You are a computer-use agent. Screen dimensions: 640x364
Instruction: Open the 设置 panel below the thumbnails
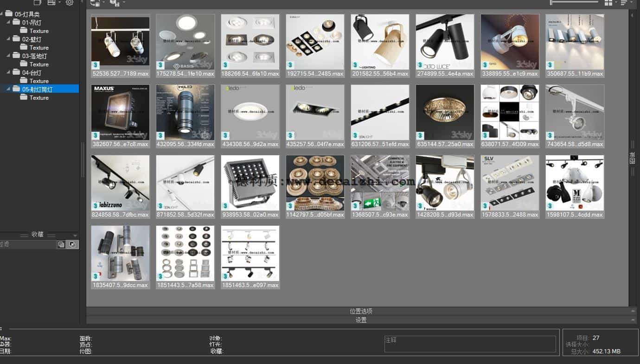pos(361,319)
